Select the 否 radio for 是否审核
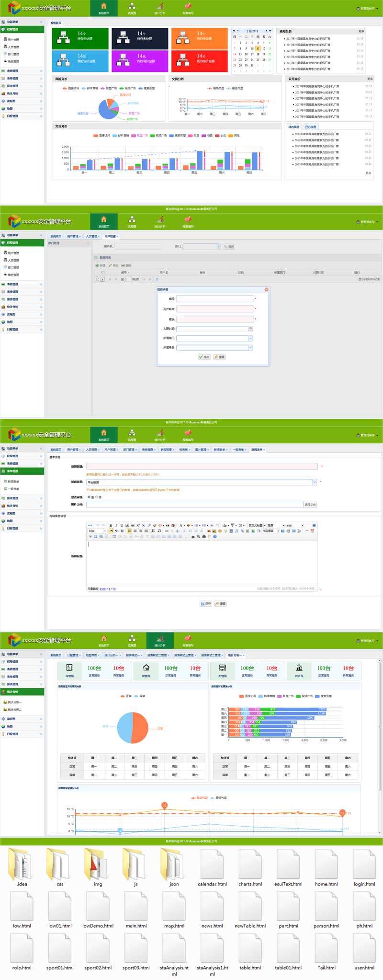 [96, 497]
